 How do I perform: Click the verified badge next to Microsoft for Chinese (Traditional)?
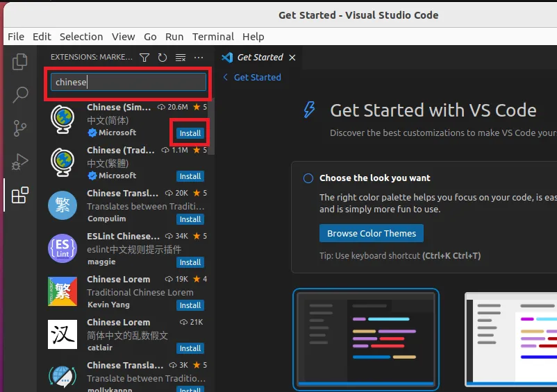click(x=92, y=176)
